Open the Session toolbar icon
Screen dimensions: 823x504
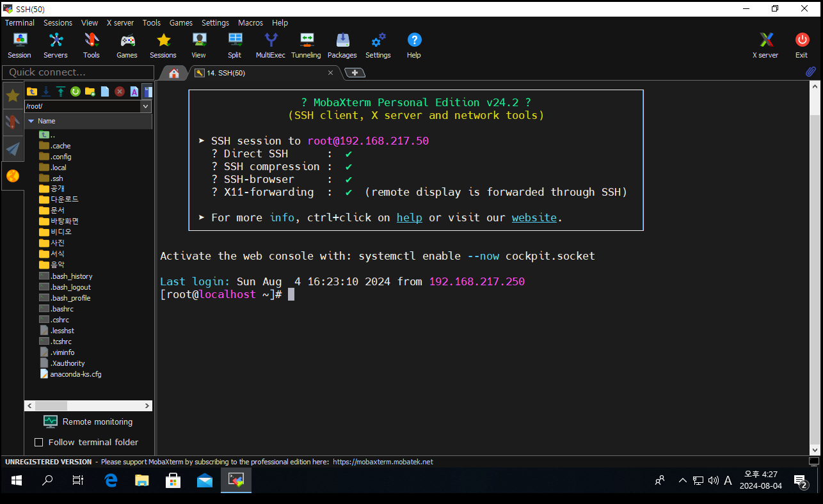(19, 45)
